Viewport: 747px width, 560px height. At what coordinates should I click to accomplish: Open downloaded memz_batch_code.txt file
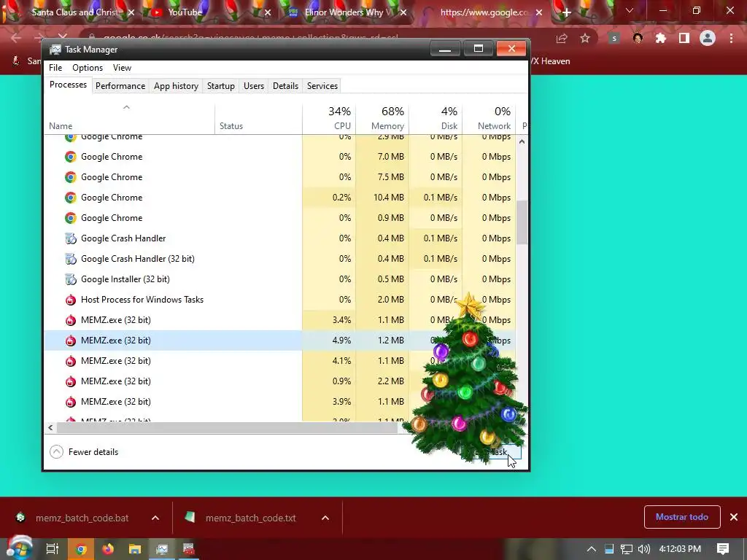pos(241,518)
